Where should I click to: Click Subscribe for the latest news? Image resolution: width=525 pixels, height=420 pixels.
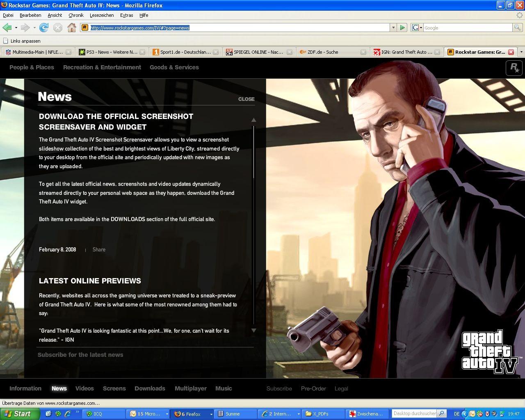(x=80, y=355)
